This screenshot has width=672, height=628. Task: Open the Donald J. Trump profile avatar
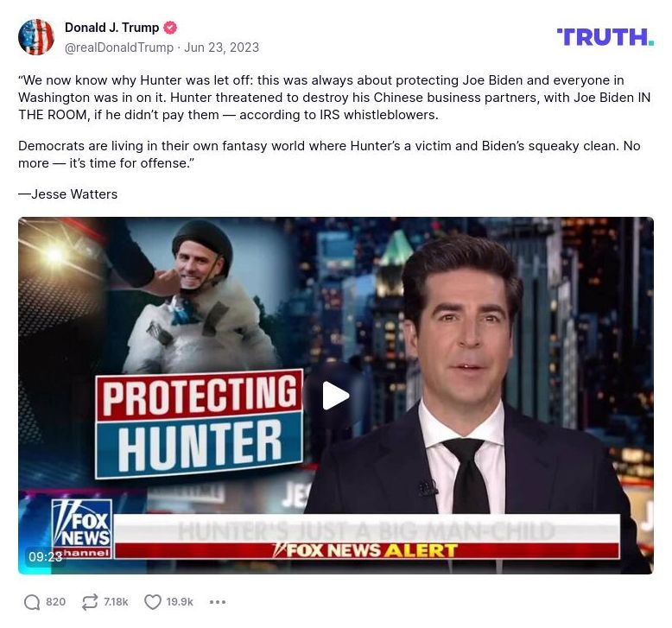[x=36, y=37]
